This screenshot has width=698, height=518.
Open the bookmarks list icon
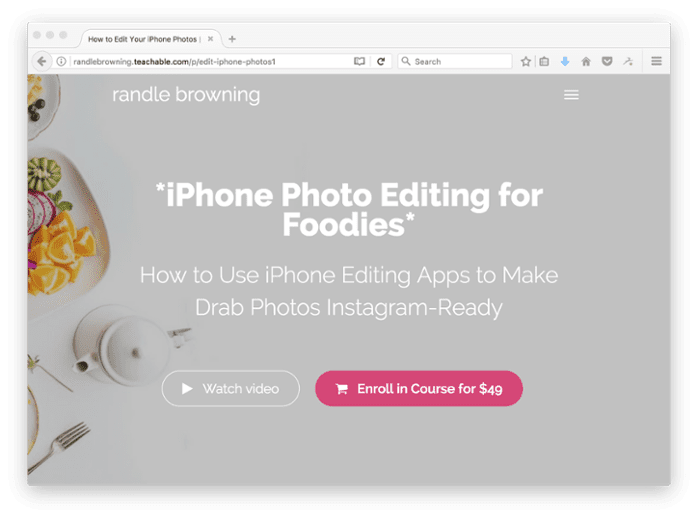[x=544, y=61]
